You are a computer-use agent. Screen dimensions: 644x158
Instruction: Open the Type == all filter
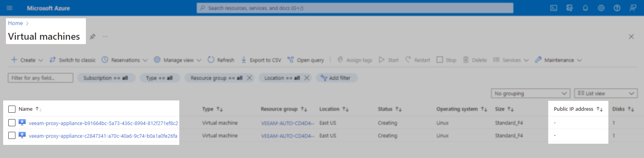click(x=160, y=78)
